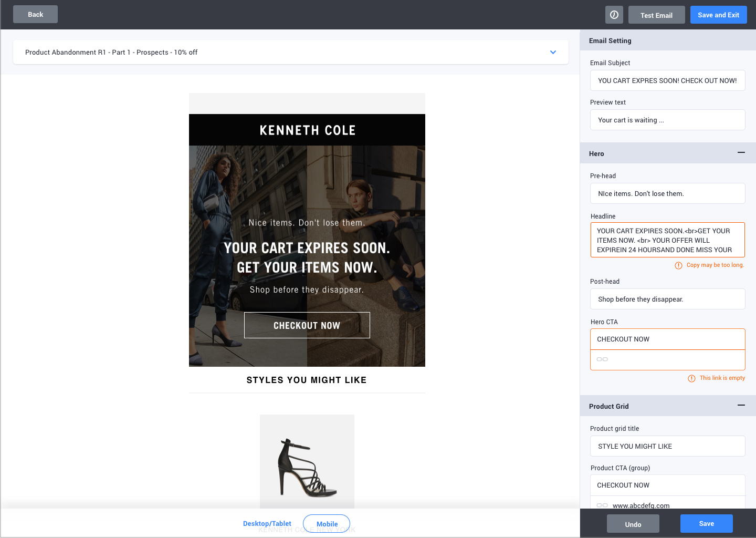Edit the Hero CTA text field
This screenshot has width=756, height=538.
[668, 339]
